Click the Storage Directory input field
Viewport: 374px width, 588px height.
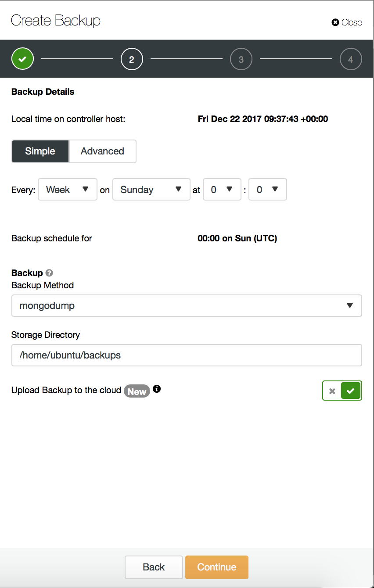tap(187, 355)
